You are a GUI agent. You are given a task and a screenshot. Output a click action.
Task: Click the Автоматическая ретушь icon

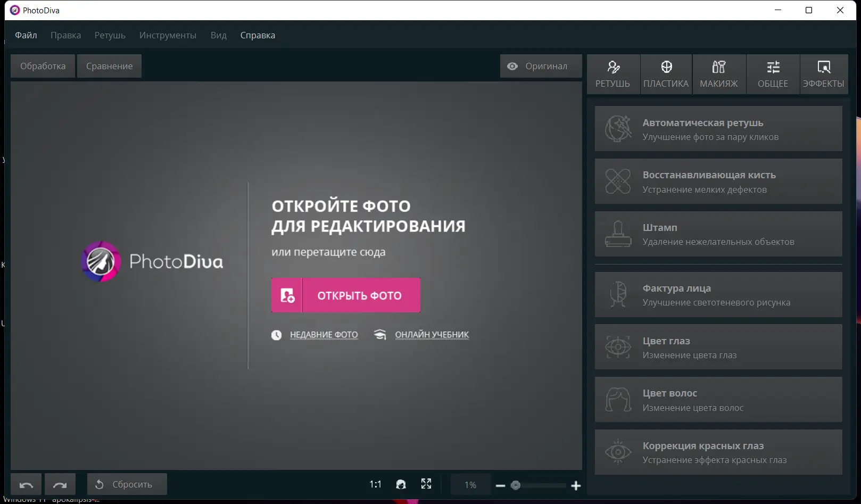pos(618,129)
